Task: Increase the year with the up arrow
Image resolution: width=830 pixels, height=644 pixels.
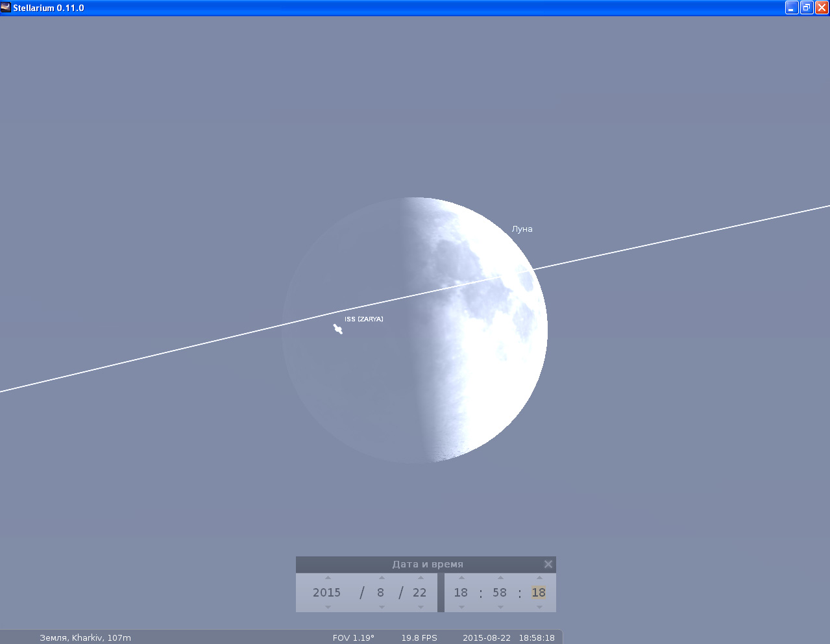Action: tap(328, 578)
